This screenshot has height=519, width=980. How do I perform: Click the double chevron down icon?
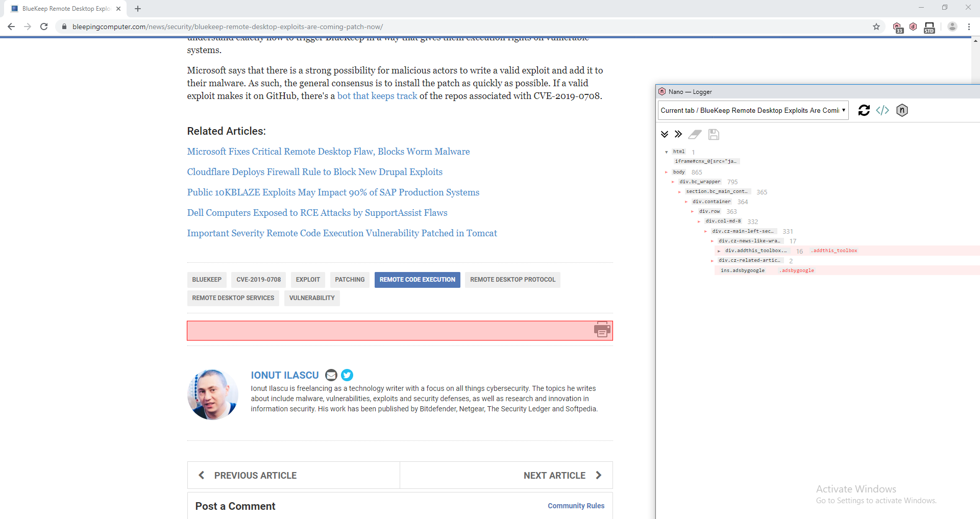pos(665,134)
